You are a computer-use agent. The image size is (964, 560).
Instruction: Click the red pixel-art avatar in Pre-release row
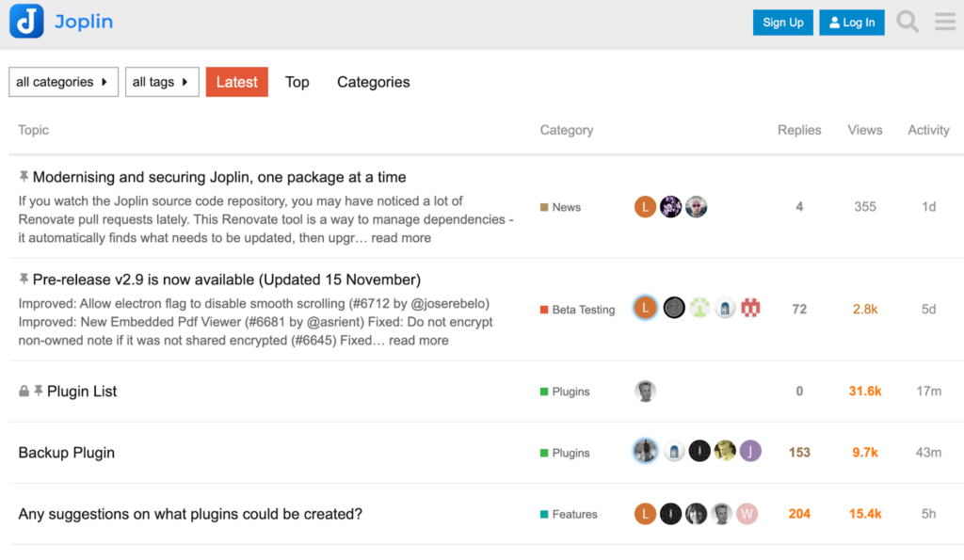coord(750,308)
